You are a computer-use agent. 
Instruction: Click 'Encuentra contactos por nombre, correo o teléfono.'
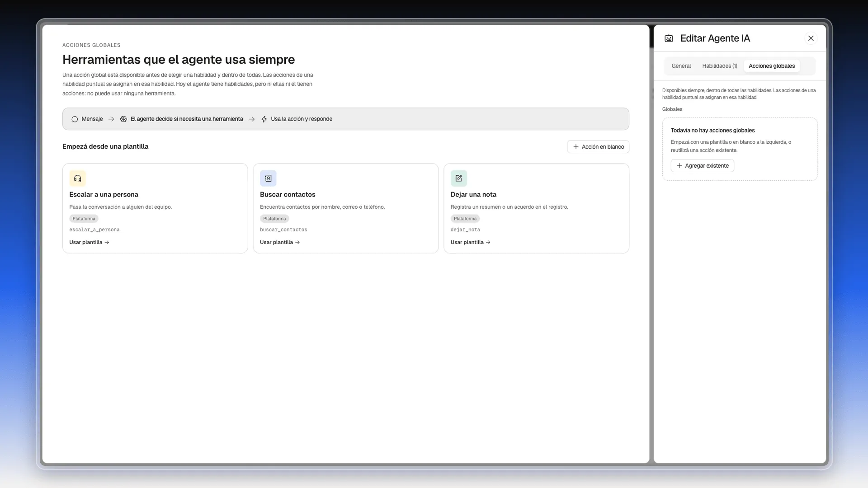click(322, 207)
